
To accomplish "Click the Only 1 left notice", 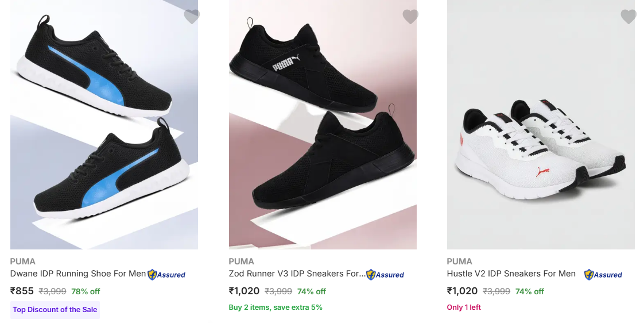I will click(464, 307).
